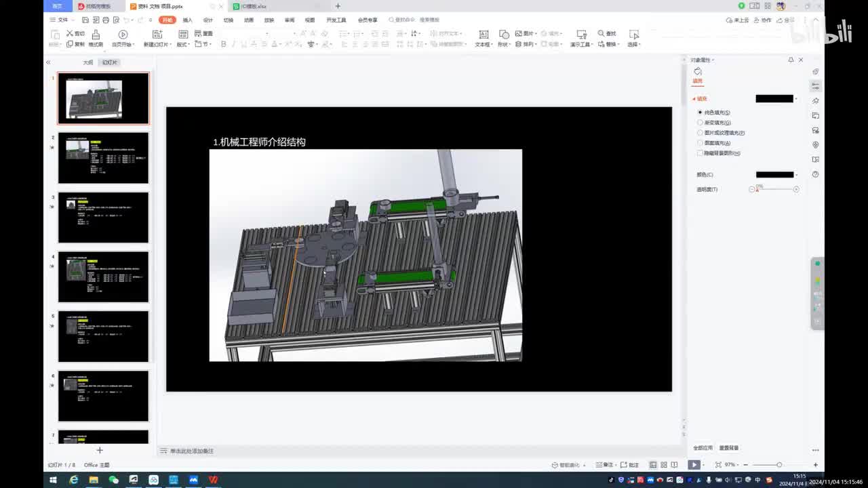Click the fill bucket icon in properties panel
868x488 pixels.
coord(698,72)
